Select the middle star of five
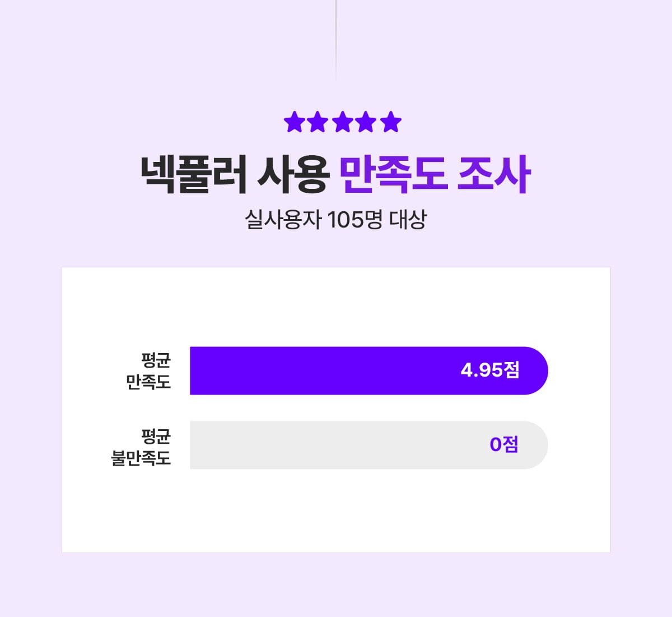672x617 pixels. 342,122
